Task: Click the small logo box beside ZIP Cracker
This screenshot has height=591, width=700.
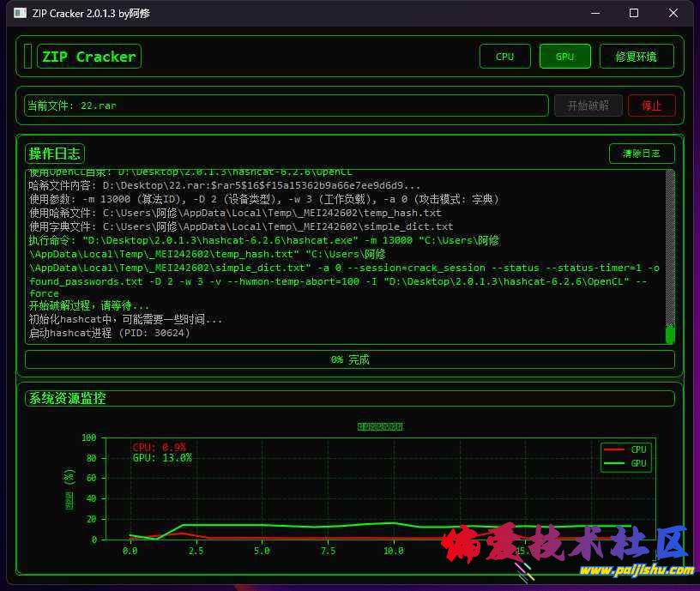Action: (x=27, y=57)
